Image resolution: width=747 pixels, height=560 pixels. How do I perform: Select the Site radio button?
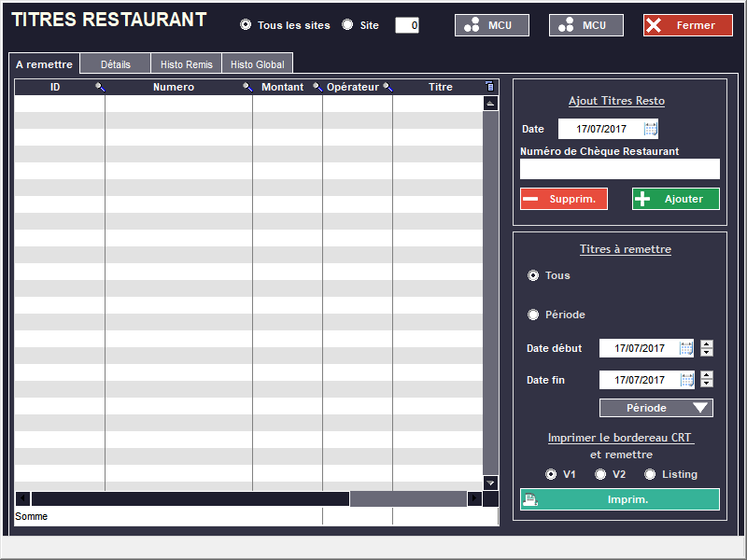tap(347, 25)
